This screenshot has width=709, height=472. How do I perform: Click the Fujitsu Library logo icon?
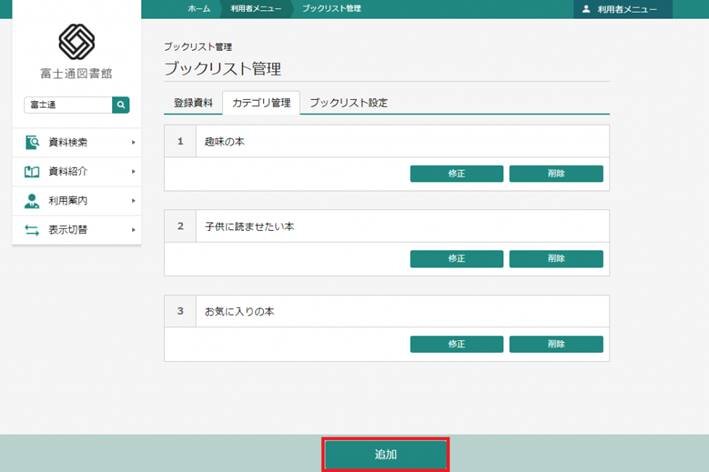click(x=77, y=42)
